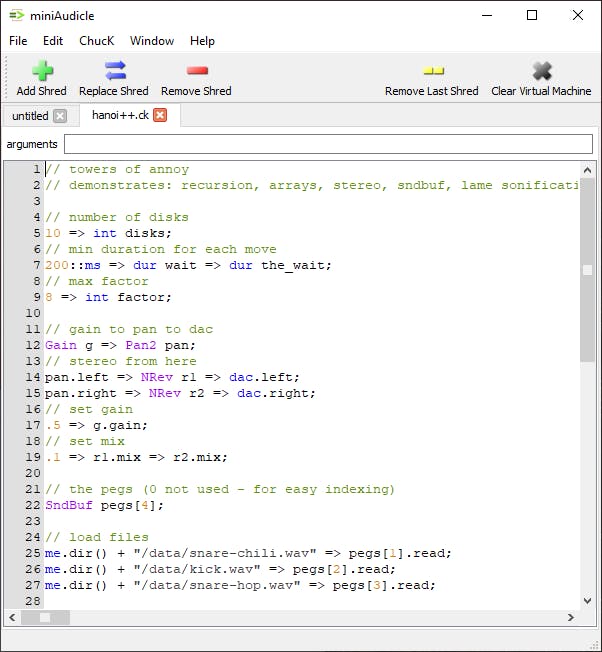Screen dimensions: 602x652
Task: Close the untitled tab with its X
Action: coord(60,116)
